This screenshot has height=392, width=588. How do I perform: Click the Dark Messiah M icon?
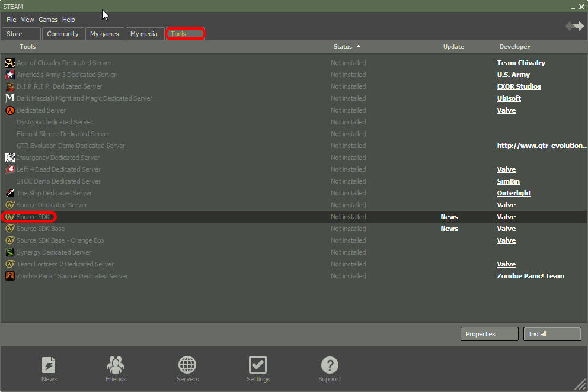point(10,98)
